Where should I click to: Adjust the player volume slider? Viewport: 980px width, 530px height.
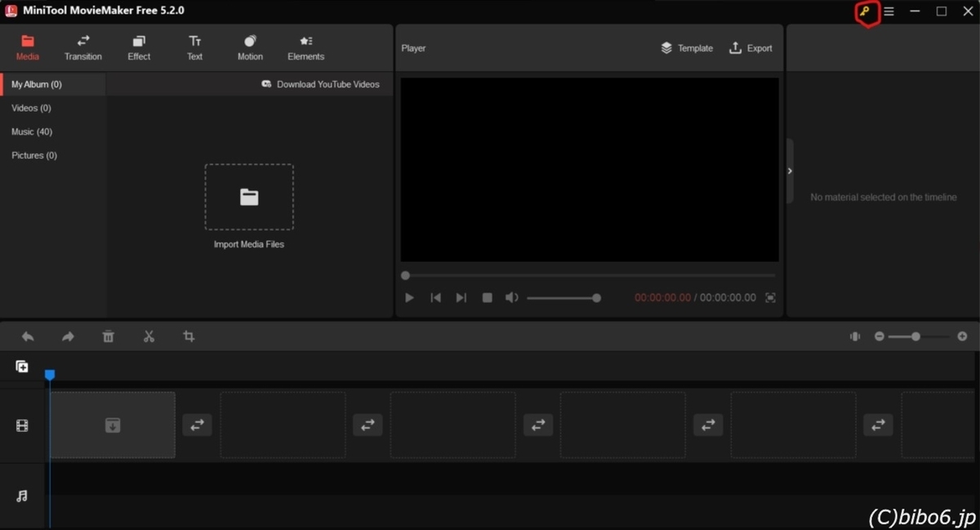pyautogui.click(x=563, y=298)
